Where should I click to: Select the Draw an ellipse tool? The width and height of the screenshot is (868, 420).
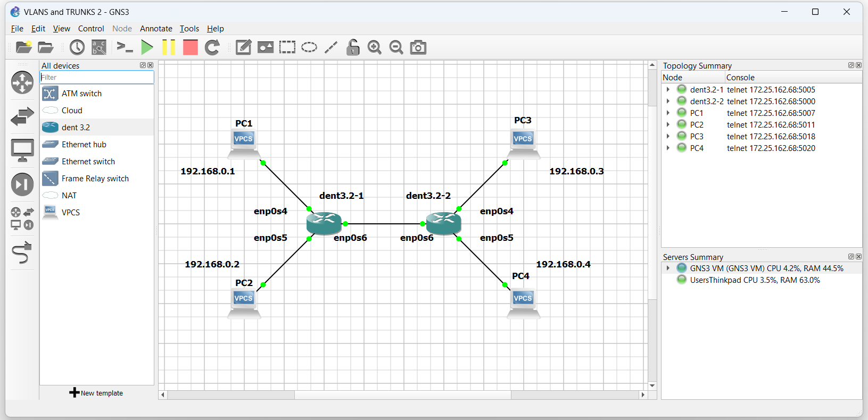click(x=309, y=47)
